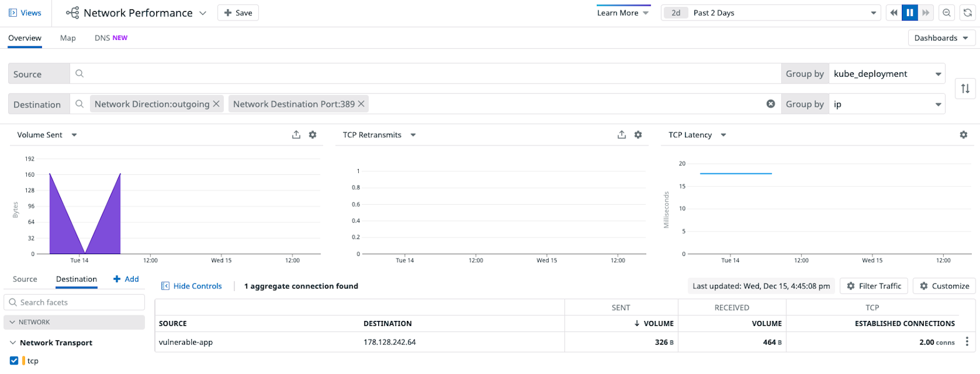
Task: Export the TCP Retransmits graph
Action: pos(621,135)
